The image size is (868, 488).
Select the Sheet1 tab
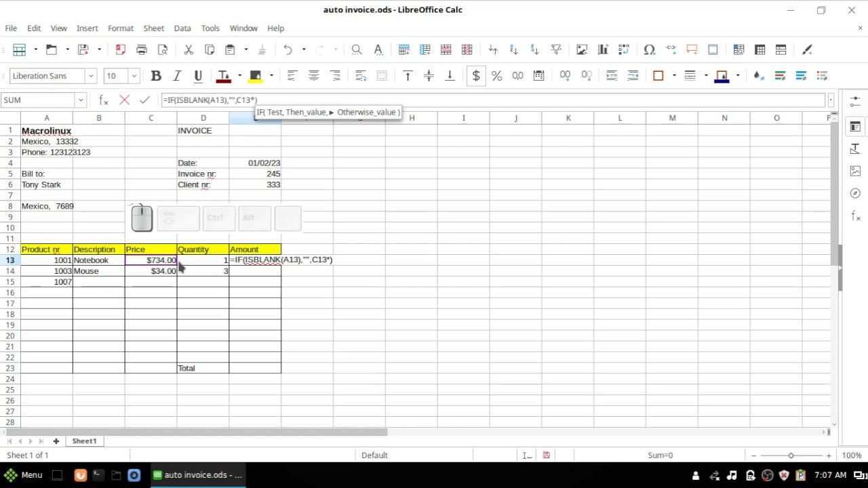pyautogui.click(x=84, y=441)
